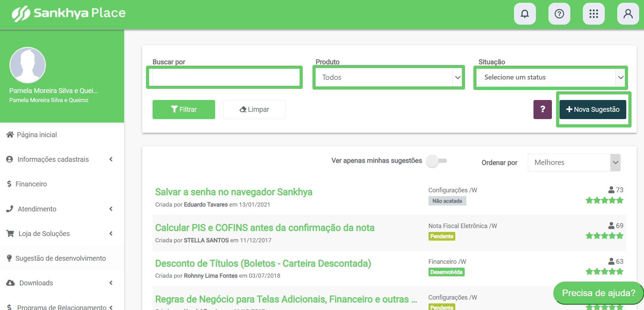Click the Nova Sugestão button
This screenshot has height=310, width=644.
(593, 110)
